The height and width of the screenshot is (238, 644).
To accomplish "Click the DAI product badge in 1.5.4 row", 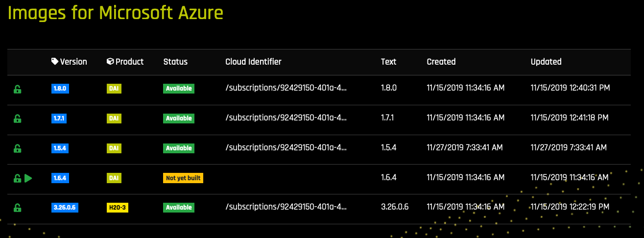I will [114, 148].
